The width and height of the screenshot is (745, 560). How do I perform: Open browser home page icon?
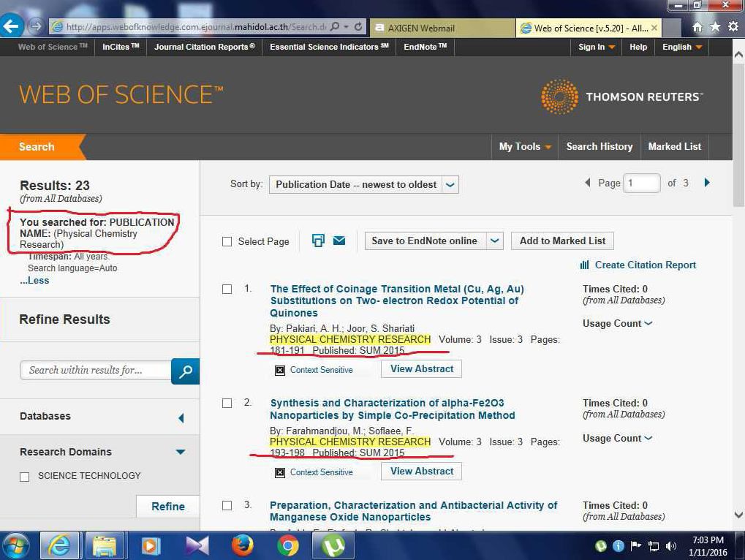697,27
